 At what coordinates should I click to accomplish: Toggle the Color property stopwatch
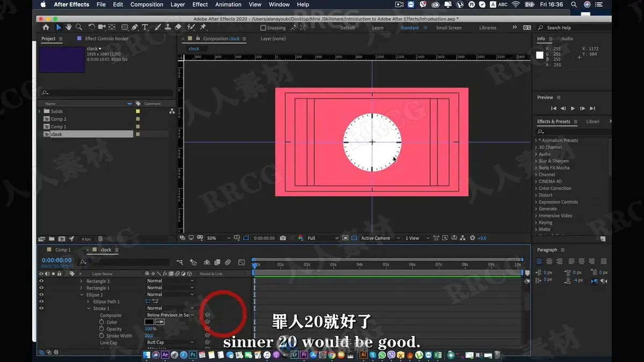[x=101, y=322]
